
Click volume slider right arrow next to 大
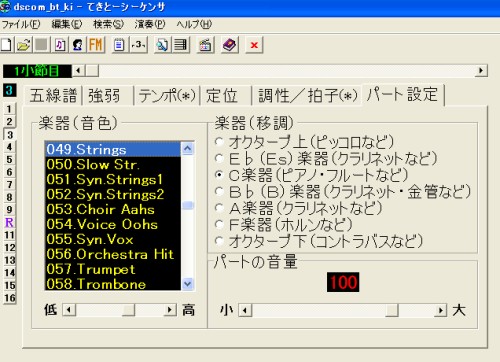[x=441, y=310]
